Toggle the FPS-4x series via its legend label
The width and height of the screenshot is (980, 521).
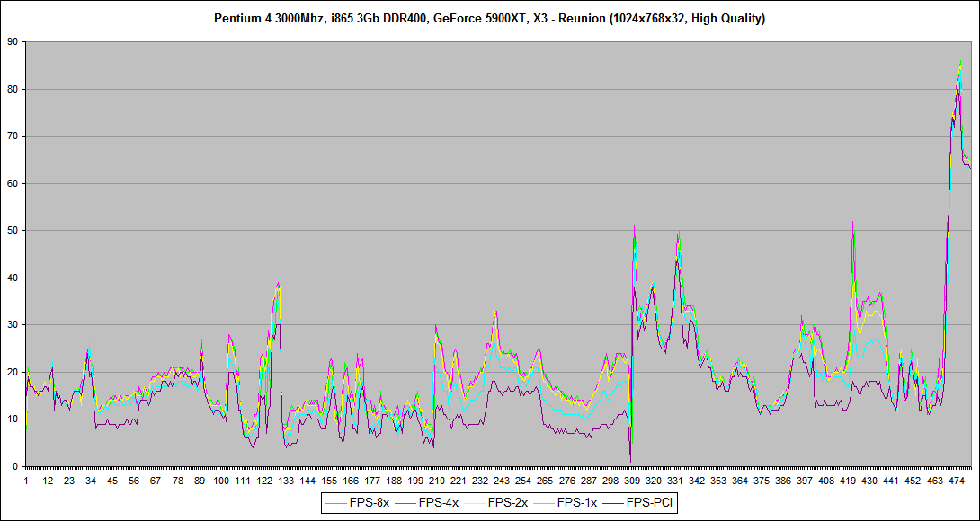pyautogui.click(x=438, y=502)
